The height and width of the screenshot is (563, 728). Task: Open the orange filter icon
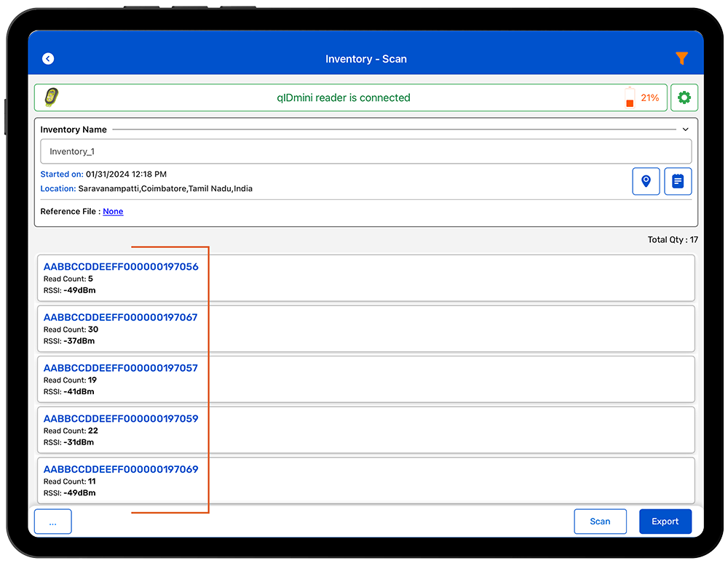681,59
